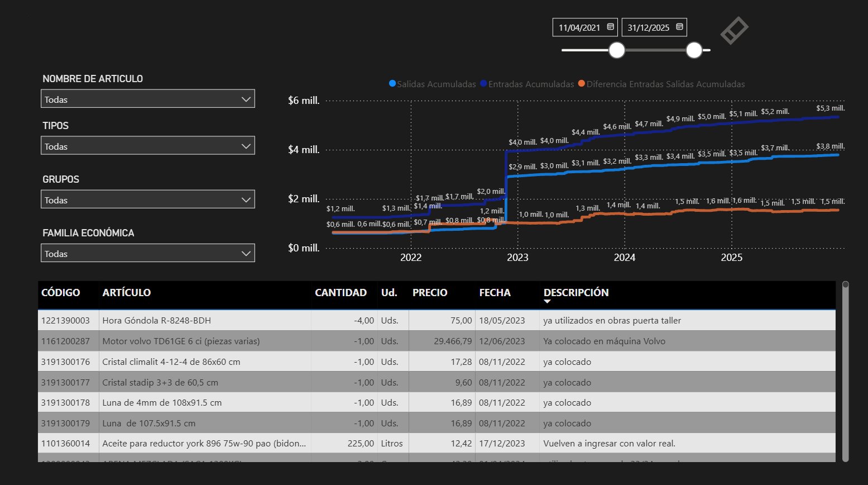This screenshot has width=868, height=485.
Task: Click the right handle of date slider
Action: [694, 50]
